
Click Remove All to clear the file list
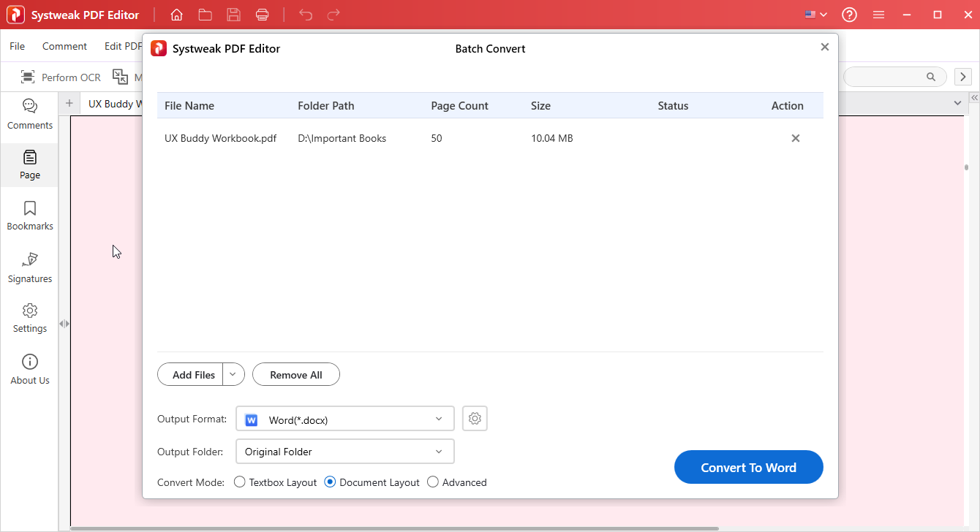295,373
